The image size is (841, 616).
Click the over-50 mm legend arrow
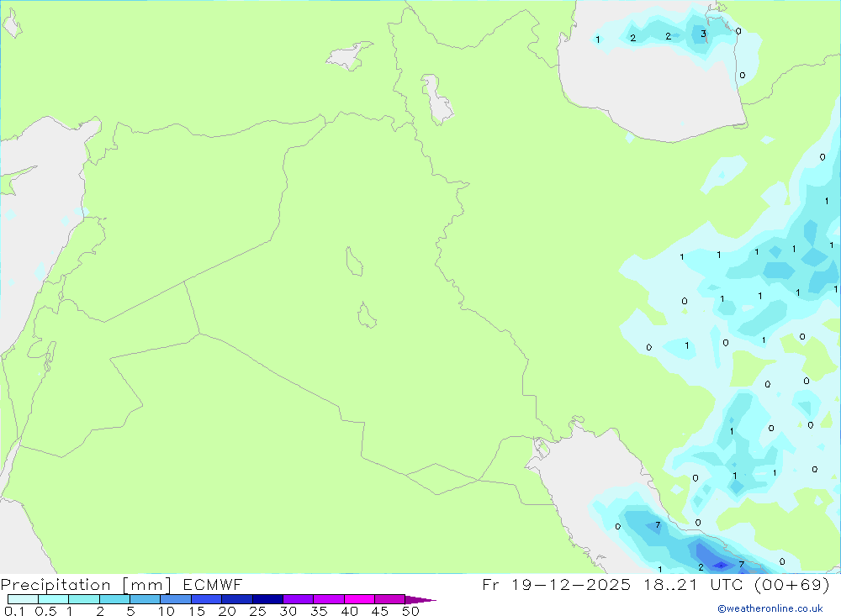coord(420,600)
